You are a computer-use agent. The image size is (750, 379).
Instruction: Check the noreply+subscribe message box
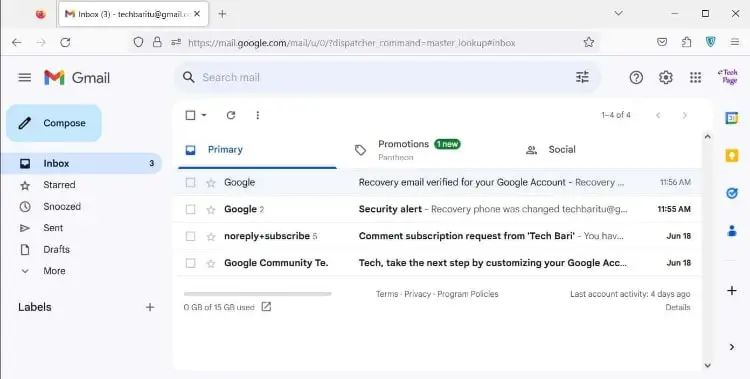[190, 236]
